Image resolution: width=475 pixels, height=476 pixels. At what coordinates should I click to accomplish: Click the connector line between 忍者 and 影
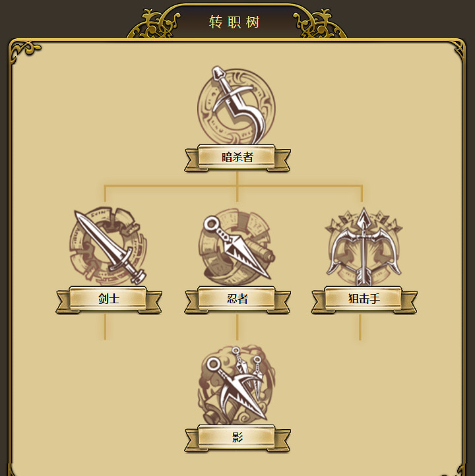(237, 327)
